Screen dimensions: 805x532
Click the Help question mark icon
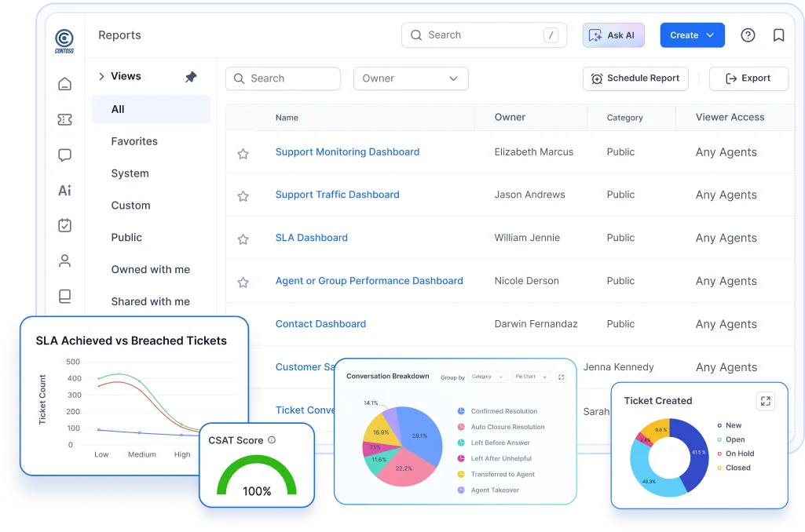(x=748, y=35)
